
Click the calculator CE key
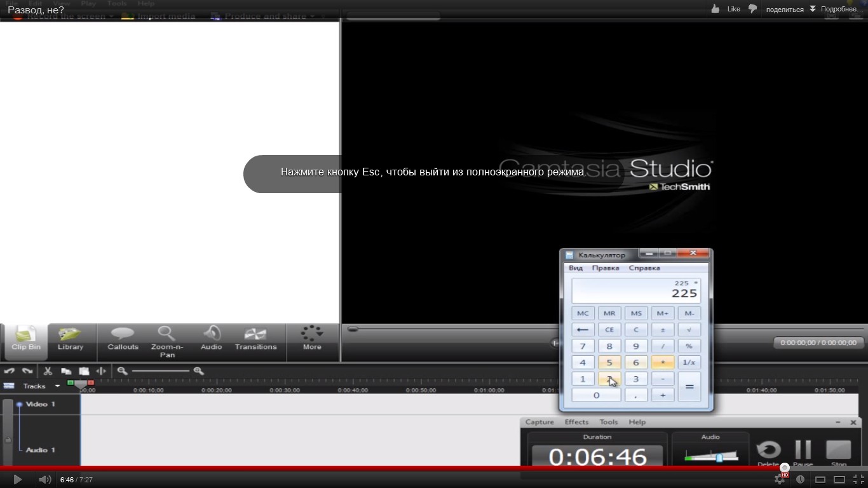point(609,330)
